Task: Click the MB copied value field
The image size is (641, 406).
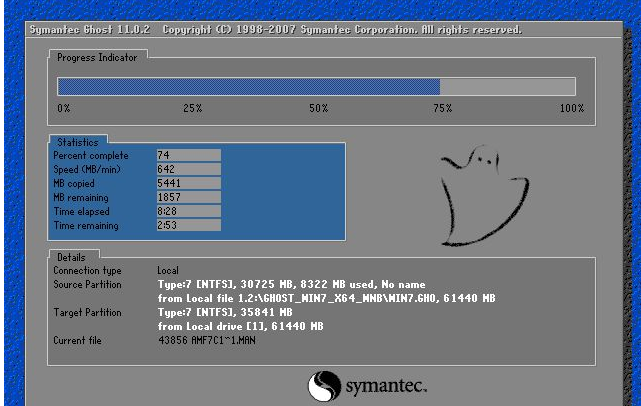Action: [189, 183]
